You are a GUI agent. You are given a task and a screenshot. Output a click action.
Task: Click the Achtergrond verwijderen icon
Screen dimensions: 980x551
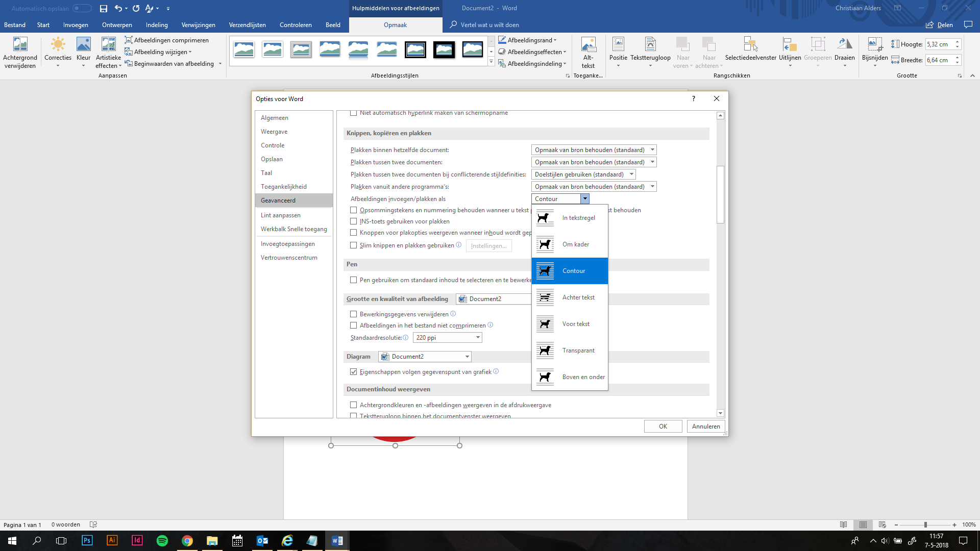click(x=20, y=45)
